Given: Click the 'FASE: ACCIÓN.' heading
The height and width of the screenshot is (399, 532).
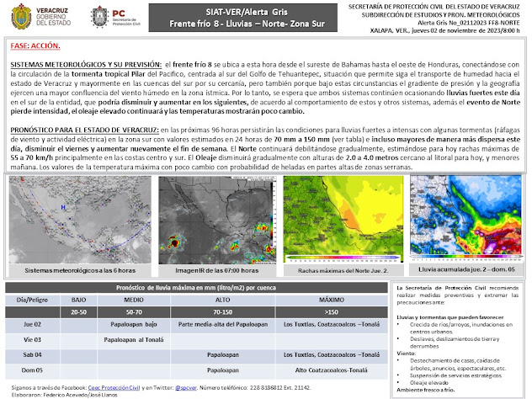Looking at the screenshot, I should click(35, 45).
